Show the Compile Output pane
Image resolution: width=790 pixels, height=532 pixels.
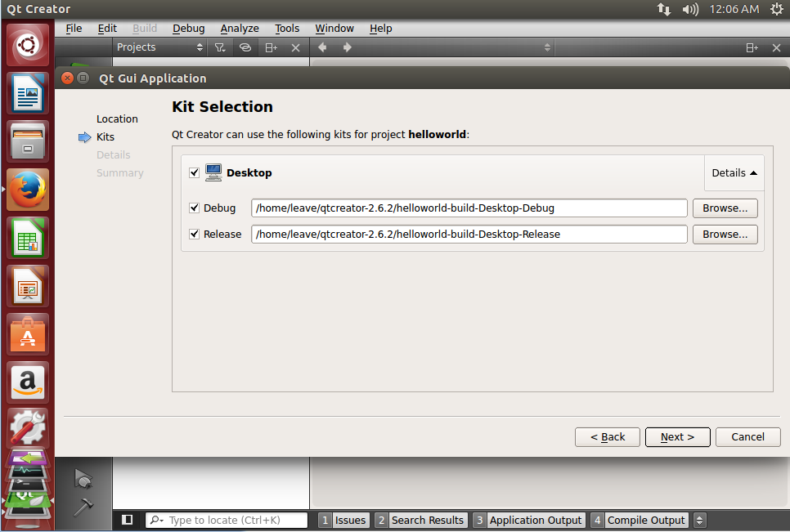click(640, 520)
